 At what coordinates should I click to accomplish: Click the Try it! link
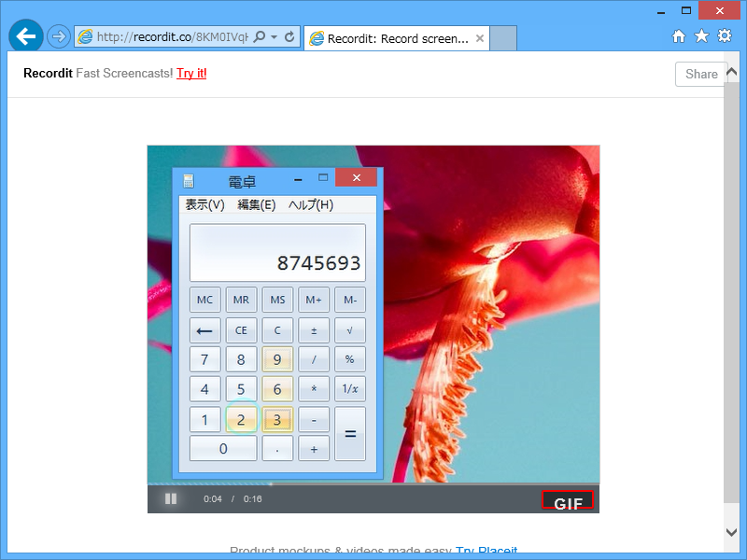click(x=191, y=74)
